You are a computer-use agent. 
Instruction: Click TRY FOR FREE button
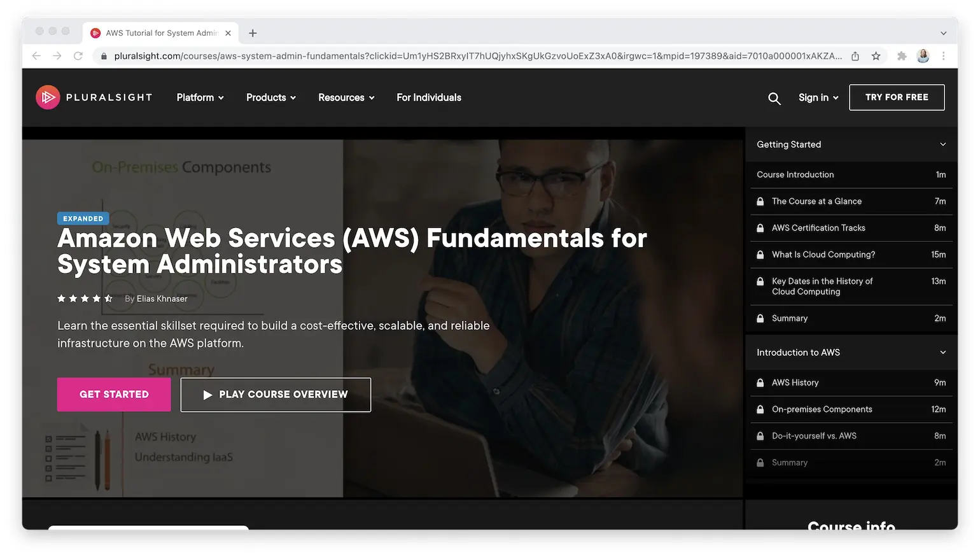(897, 97)
